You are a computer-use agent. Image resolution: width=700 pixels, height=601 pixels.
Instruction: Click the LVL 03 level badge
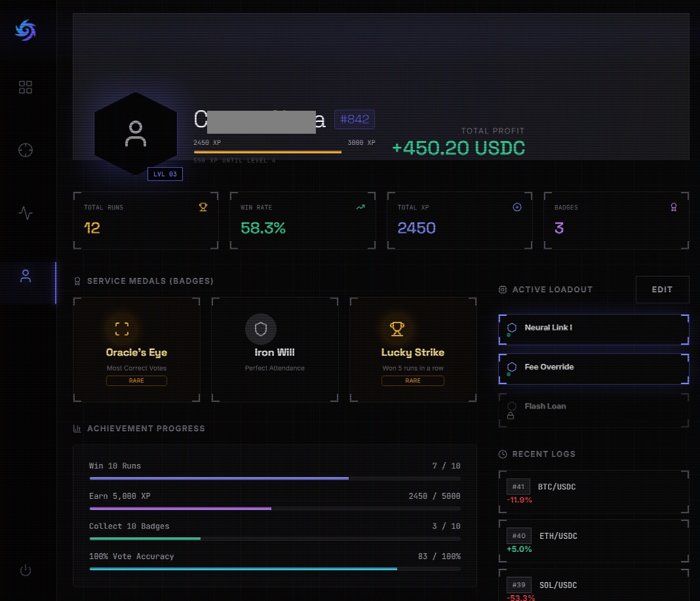165,174
